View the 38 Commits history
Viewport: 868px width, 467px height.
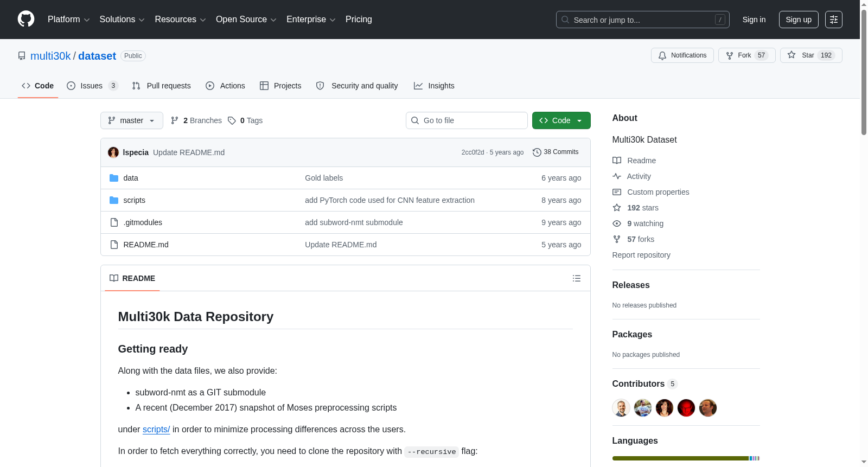click(x=556, y=152)
